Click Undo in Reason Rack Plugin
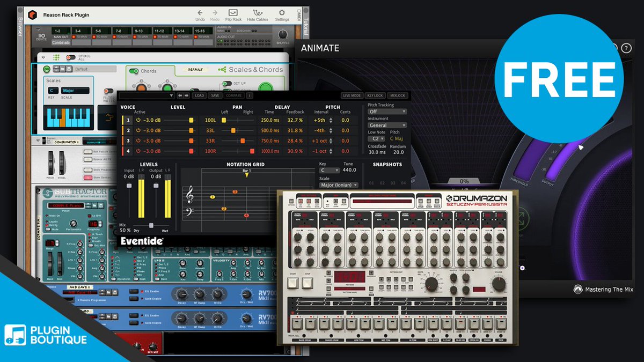The width and height of the screenshot is (644, 362). [200, 15]
